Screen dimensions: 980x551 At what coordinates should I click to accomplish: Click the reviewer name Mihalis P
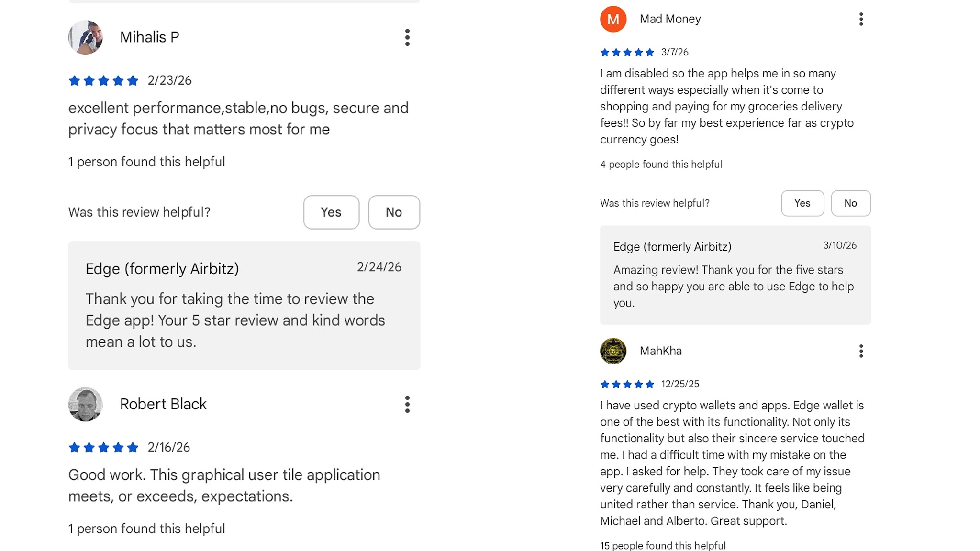point(149,37)
